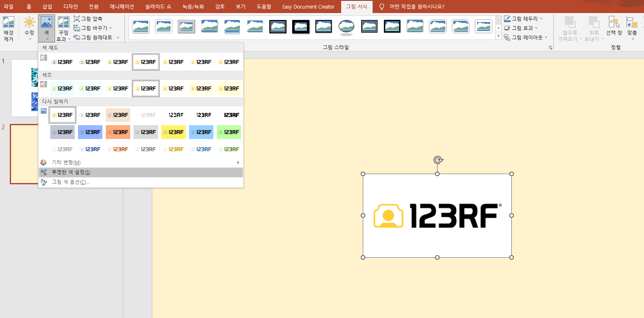Select slide 2 thumbnail
The image size is (644, 318).
tap(25, 154)
